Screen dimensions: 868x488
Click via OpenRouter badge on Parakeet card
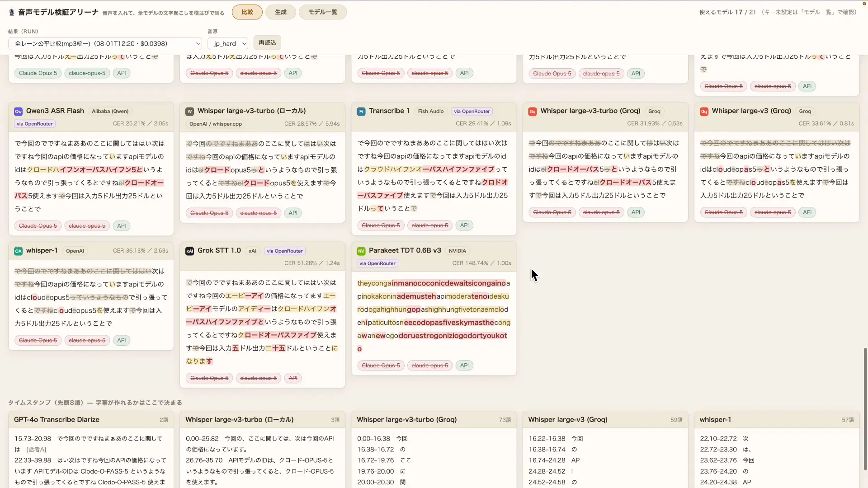tap(377, 263)
